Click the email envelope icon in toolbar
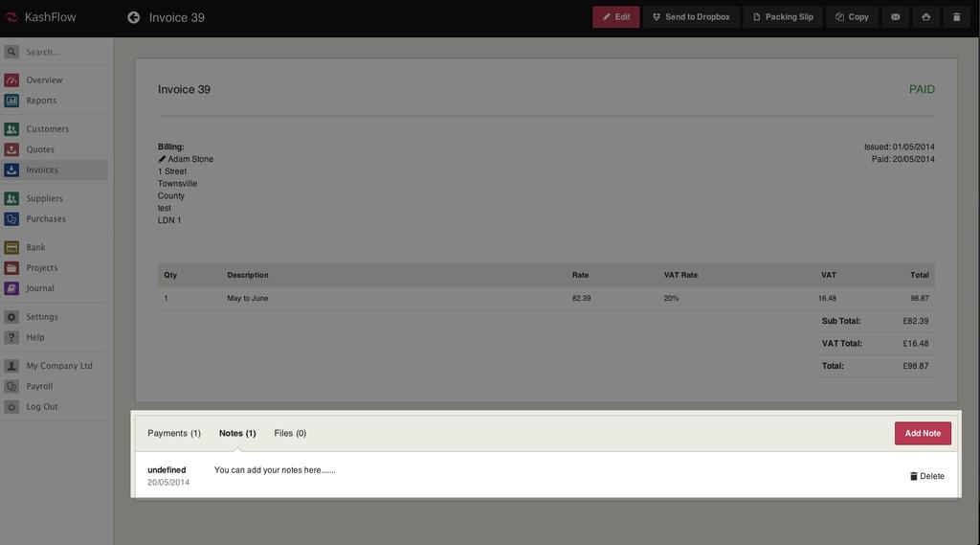This screenshot has height=545, width=980. (895, 17)
